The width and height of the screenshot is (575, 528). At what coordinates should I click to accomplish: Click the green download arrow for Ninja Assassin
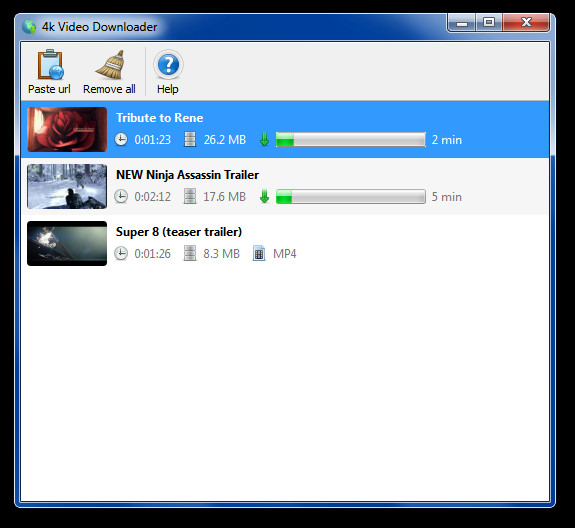tap(264, 197)
